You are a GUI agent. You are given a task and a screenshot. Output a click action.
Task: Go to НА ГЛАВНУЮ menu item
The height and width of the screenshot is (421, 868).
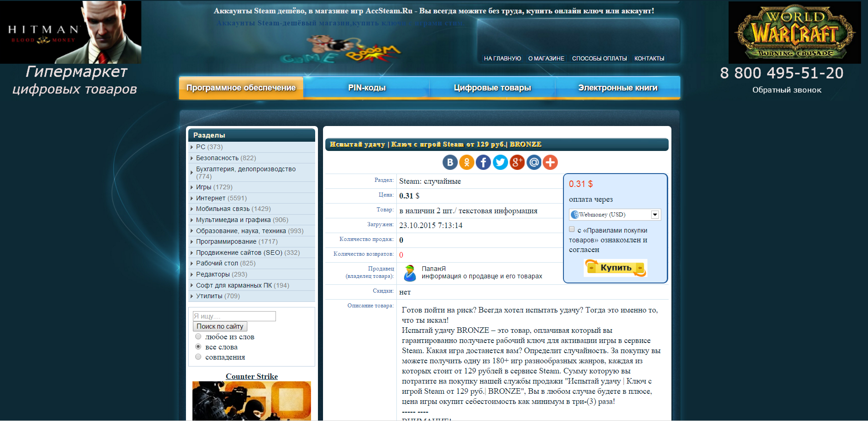[502, 59]
